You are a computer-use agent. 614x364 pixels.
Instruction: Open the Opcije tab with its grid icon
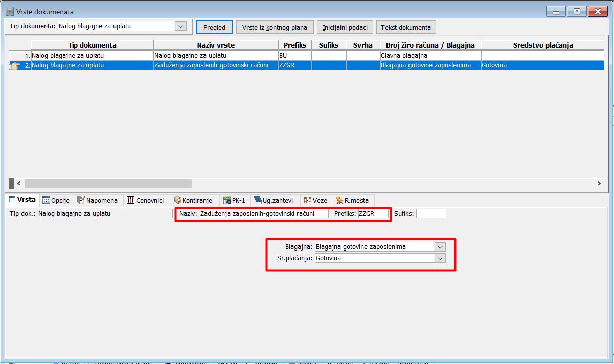tap(56, 200)
